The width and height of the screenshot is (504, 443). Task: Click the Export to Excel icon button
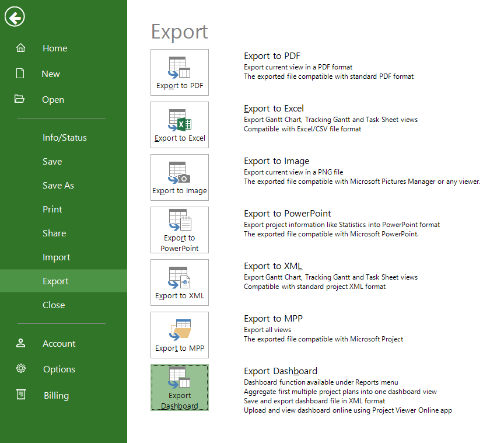point(179,125)
